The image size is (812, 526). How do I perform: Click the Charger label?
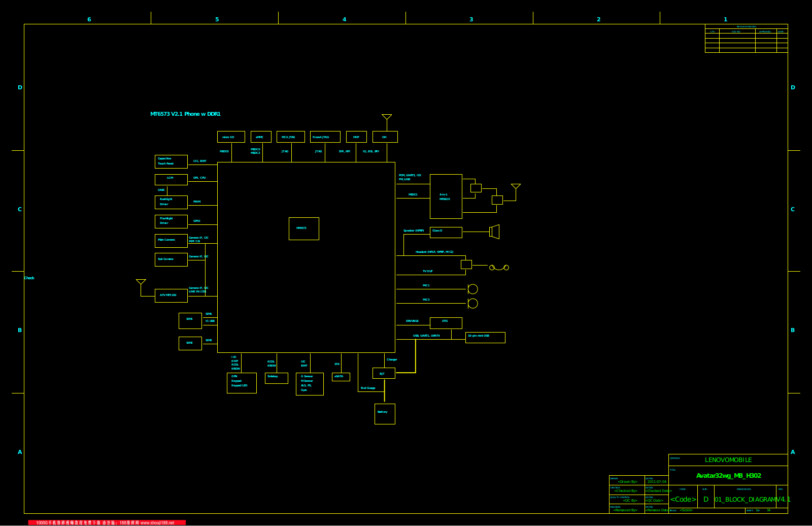pyautogui.click(x=392, y=359)
